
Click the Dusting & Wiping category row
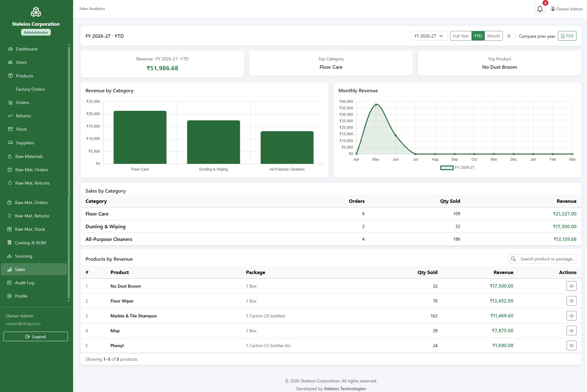point(331,226)
